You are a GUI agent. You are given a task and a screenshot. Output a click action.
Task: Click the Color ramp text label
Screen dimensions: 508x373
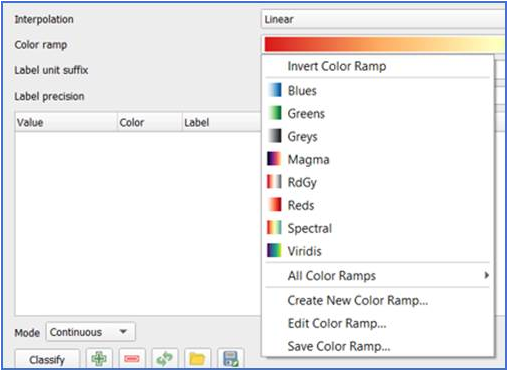(x=41, y=45)
